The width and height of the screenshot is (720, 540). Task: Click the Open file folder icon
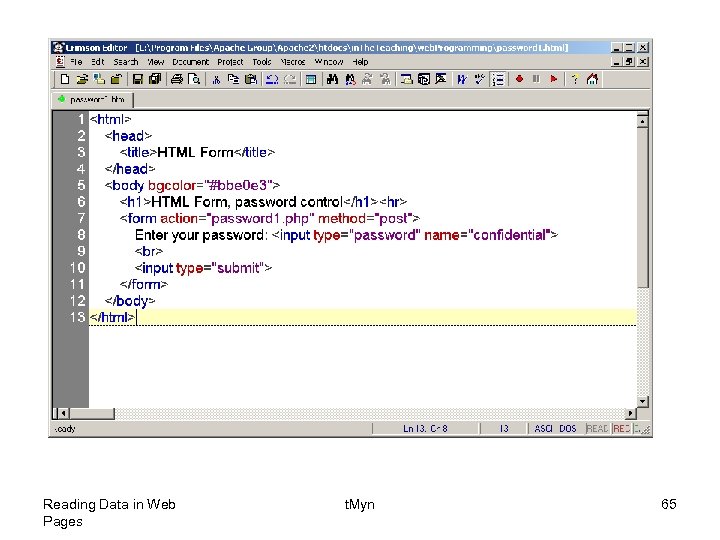click(82, 79)
